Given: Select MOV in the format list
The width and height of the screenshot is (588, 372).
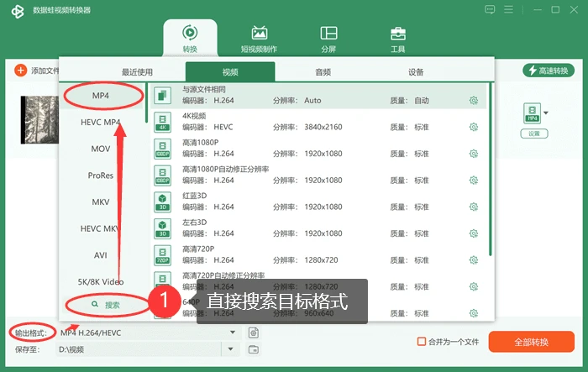Looking at the screenshot, I should pos(101,149).
